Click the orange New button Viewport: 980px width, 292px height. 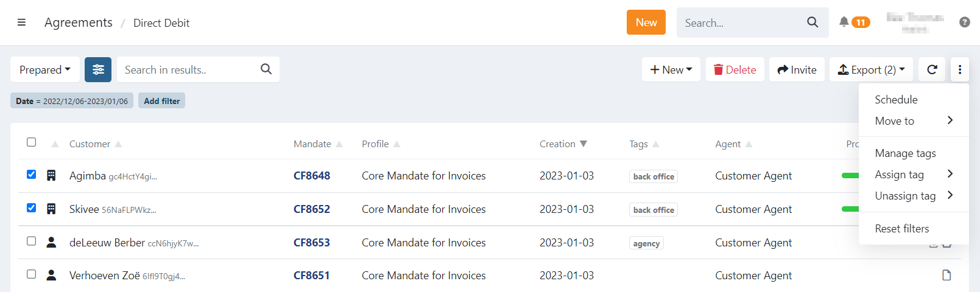(646, 23)
